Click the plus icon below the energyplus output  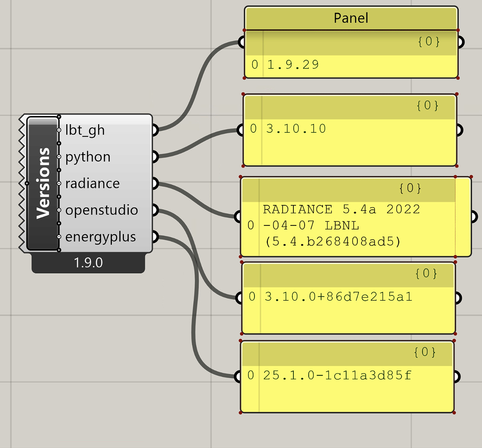[59, 250]
